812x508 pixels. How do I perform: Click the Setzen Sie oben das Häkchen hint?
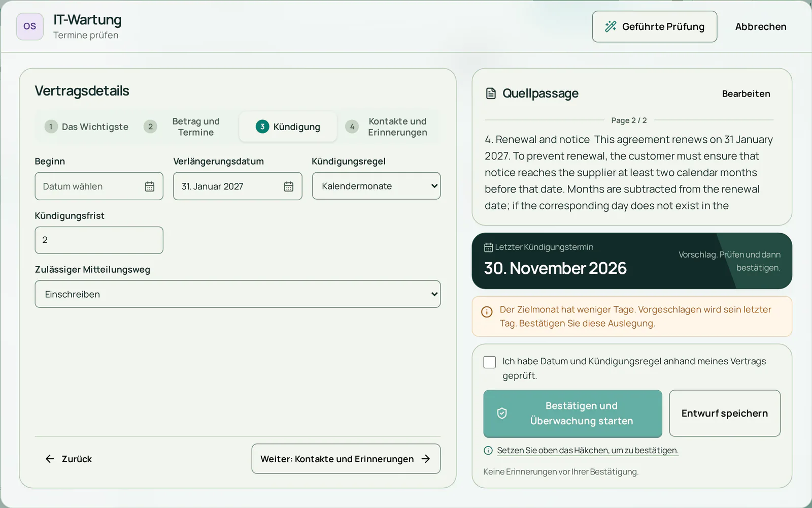(x=587, y=451)
